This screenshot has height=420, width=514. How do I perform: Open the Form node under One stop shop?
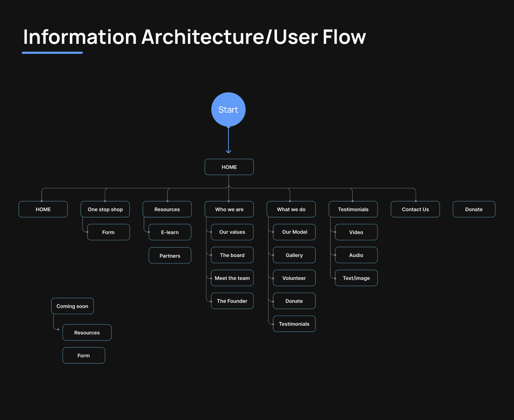(x=108, y=232)
